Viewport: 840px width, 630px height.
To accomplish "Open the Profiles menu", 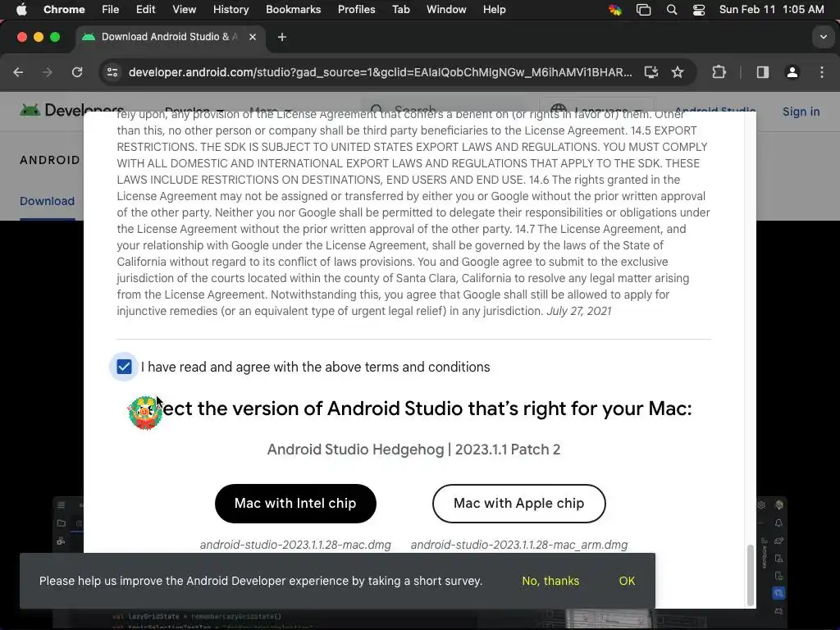I will click(x=356, y=9).
